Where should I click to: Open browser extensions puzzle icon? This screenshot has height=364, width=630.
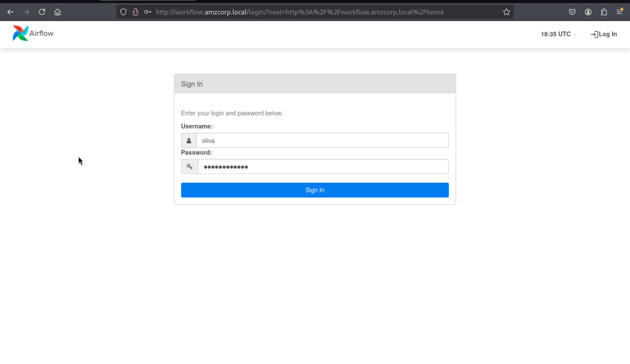(604, 12)
